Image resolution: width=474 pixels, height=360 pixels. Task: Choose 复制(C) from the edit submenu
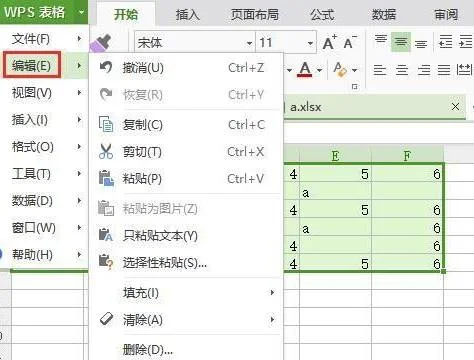186,125
